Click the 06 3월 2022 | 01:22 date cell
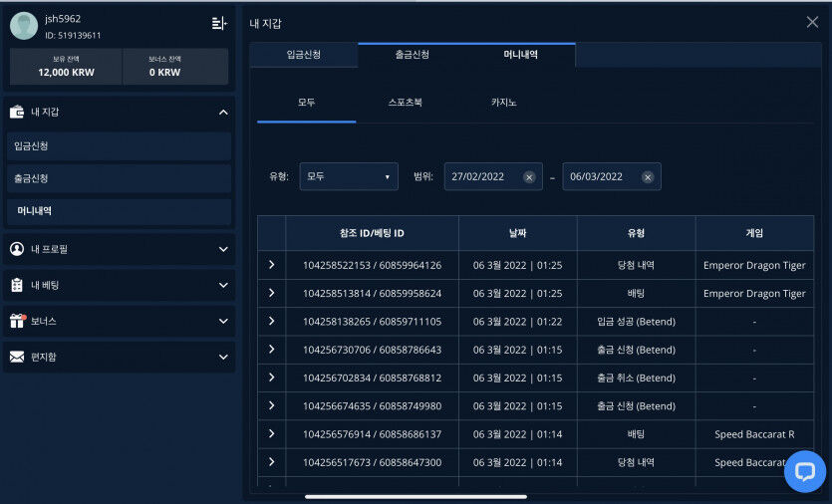 [x=518, y=322]
